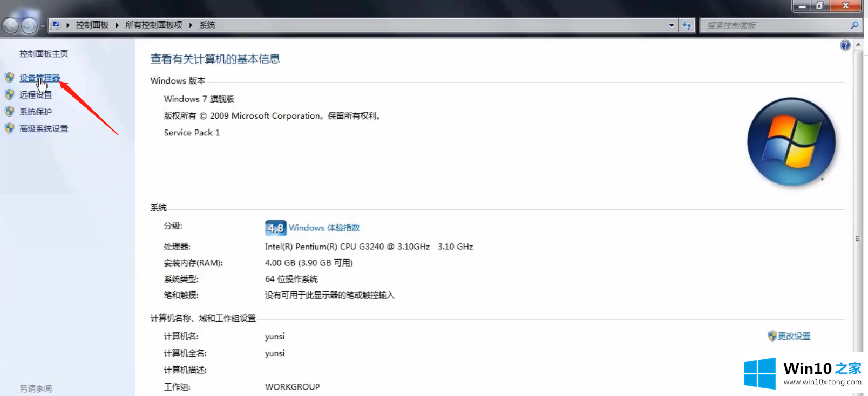Click the computer icon in address bar
This screenshot has width=868, height=396.
[56, 25]
